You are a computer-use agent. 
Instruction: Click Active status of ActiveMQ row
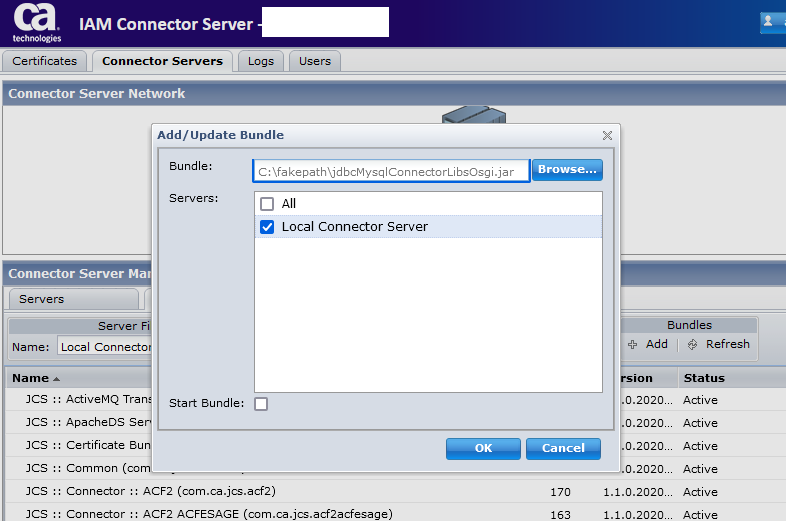[700, 400]
